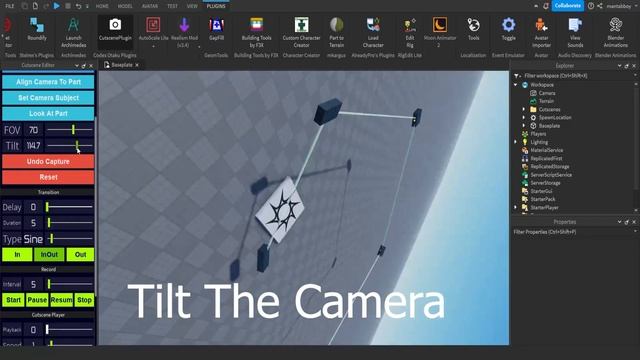
Task: Select the Part to Terrain plugin
Action: click(x=336, y=33)
